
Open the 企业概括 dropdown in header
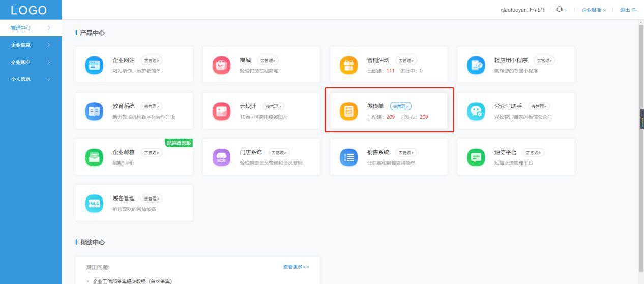594,10
